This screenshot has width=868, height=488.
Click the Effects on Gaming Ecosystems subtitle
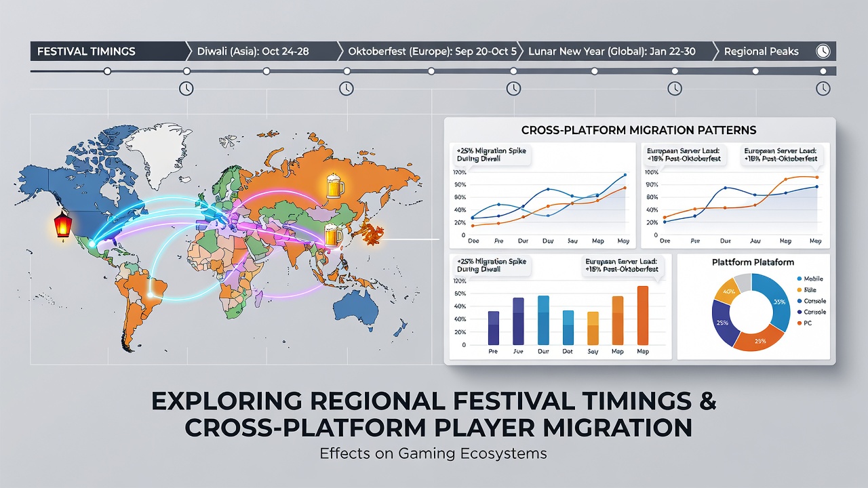[x=433, y=453]
